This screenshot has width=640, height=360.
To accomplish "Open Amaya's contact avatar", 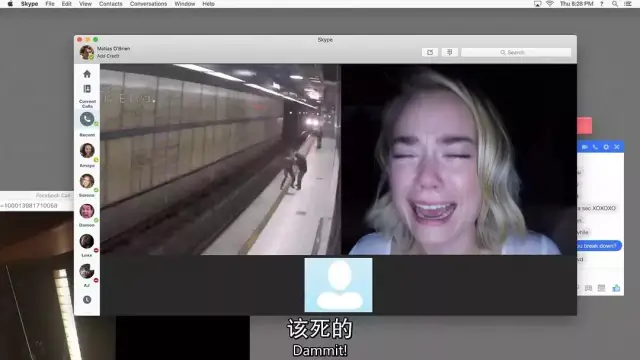I will [87, 150].
